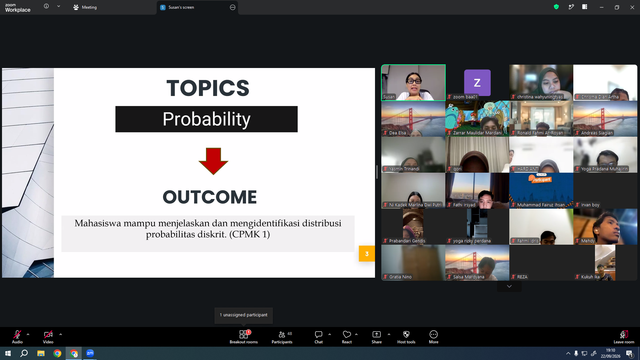Image resolution: width=640 pixels, height=360 pixels.
Task: Expand video options caret beside Video
Action: (x=60, y=334)
